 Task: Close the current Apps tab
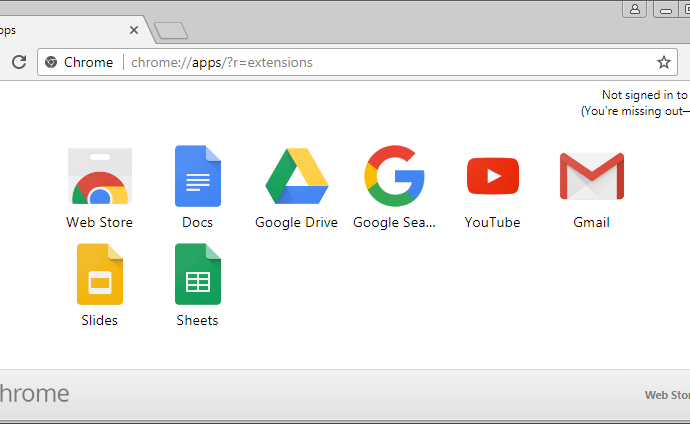click(x=134, y=30)
